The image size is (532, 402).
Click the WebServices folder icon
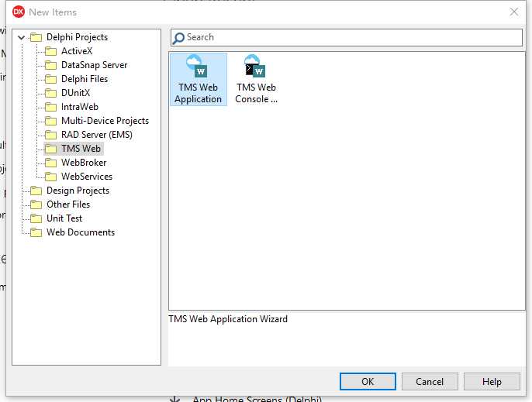point(51,177)
